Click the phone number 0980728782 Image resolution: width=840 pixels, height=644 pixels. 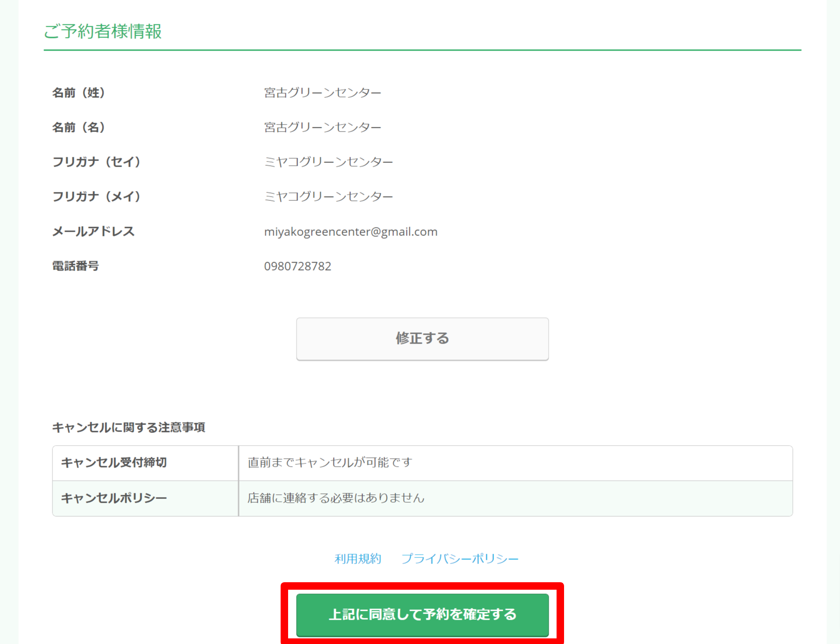click(x=297, y=266)
